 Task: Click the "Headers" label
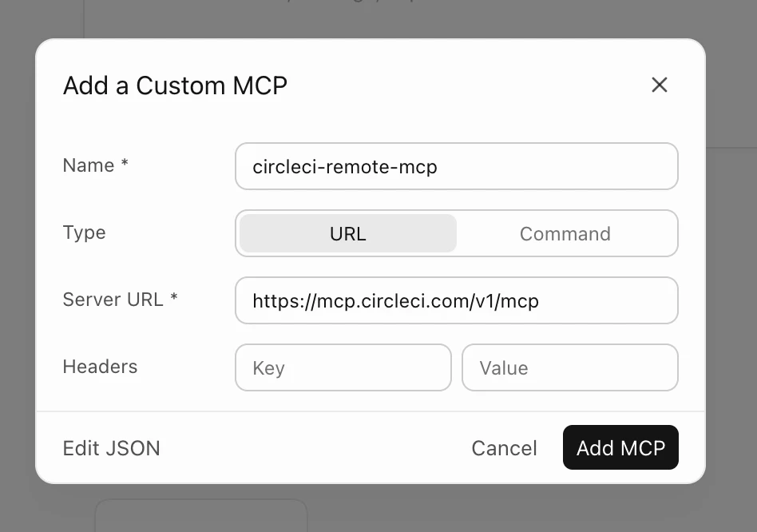[x=100, y=367]
